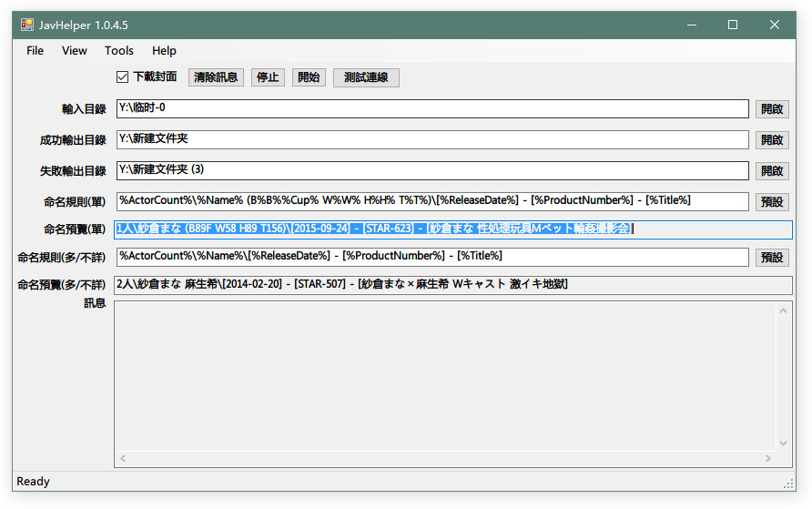
Task: Click the 命名預覽(單) label
Action: 75,229
